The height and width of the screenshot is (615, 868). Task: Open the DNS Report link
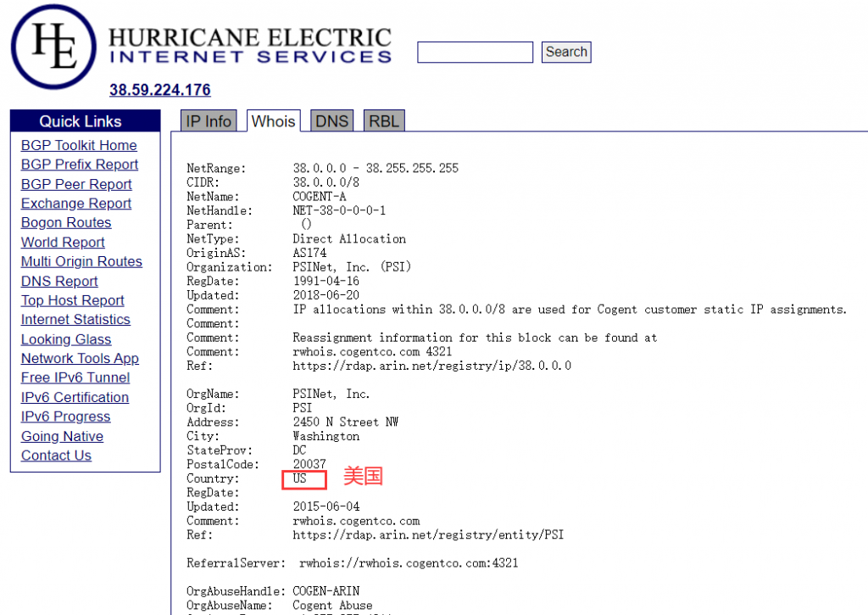tap(59, 281)
